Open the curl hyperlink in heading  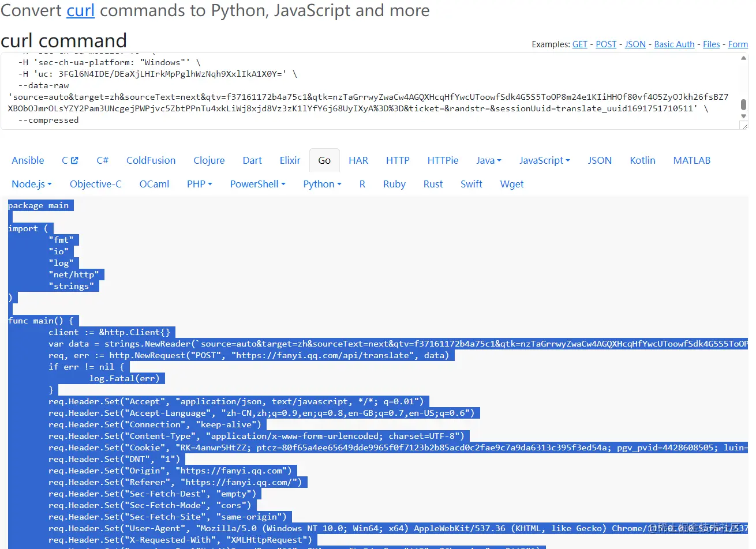80,10
